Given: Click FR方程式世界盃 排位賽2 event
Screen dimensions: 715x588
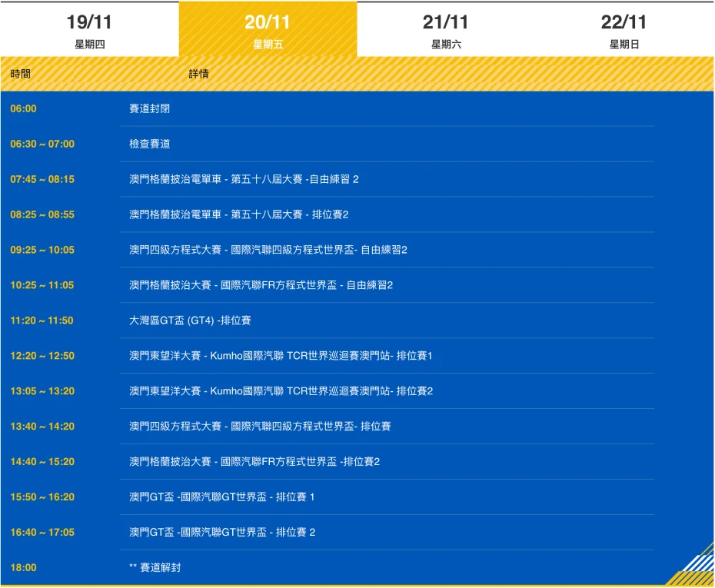Looking at the screenshot, I should [254, 462].
